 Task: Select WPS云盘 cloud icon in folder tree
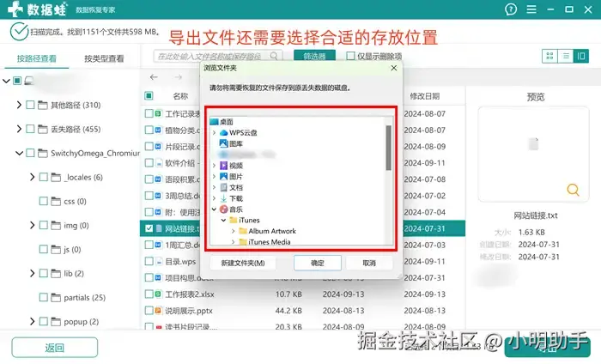click(223, 132)
